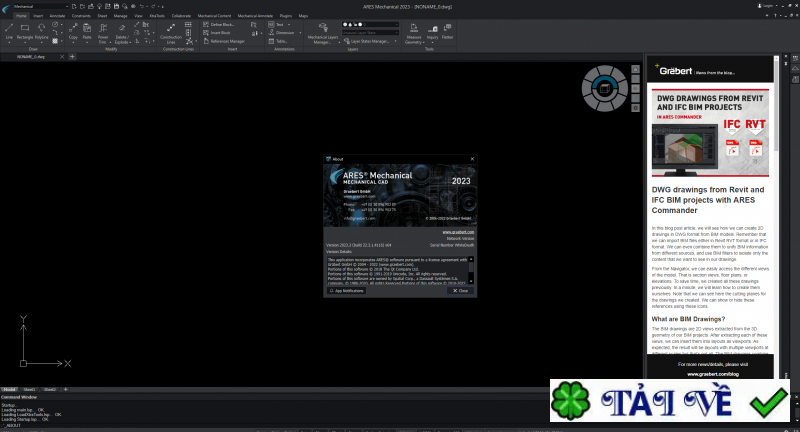
Task: Click the Dimension tool
Action: (x=282, y=33)
